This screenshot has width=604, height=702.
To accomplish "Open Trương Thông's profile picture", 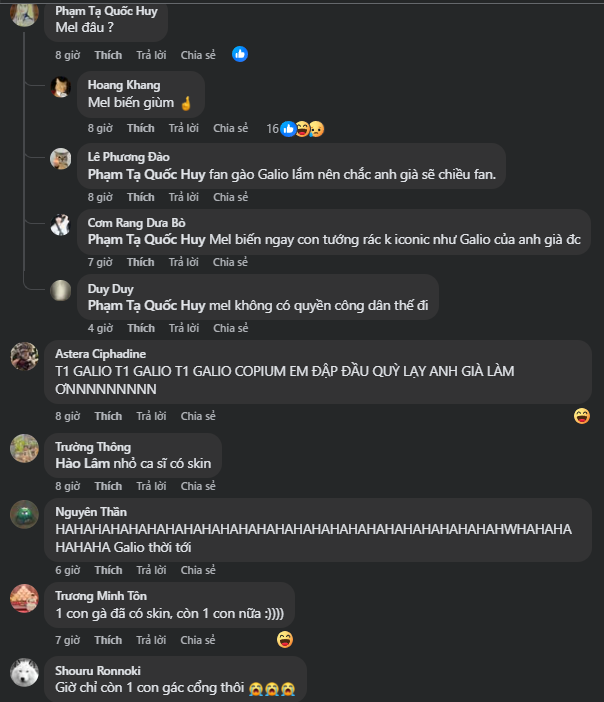I will pos(25,448).
